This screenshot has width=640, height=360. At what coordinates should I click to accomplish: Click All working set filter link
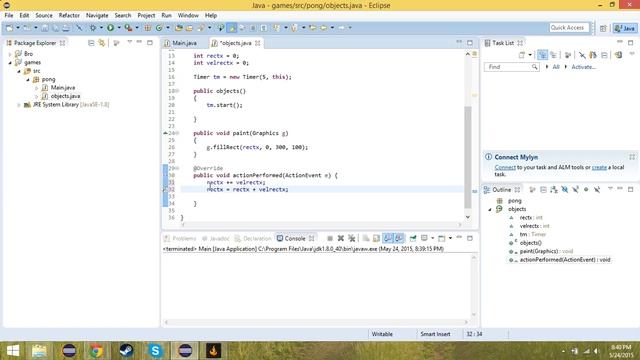click(x=556, y=67)
